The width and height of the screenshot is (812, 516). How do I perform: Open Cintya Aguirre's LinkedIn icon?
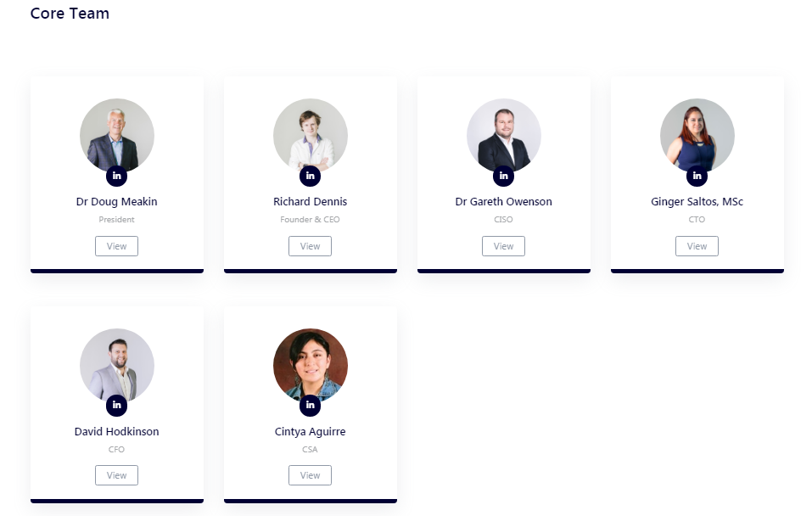(311, 405)
